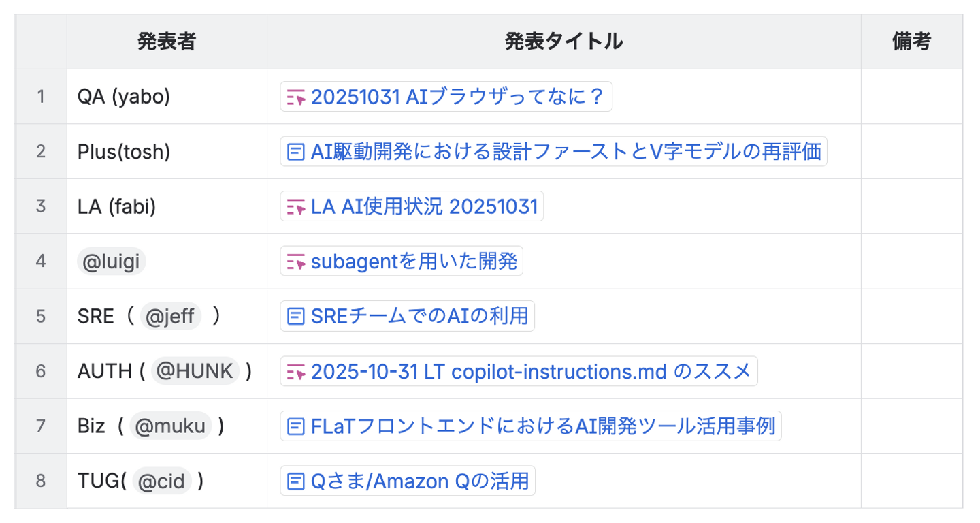Open the subagentを用いた開発 link
Viewport: 980px width, 523px height.
click(x=414, y=261)
